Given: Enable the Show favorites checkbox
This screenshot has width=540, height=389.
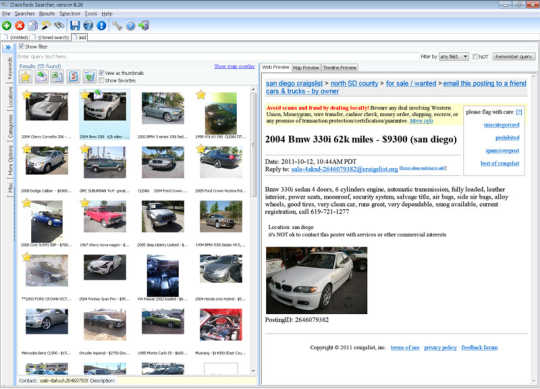Looking at the screenshot, I should click(x=102, y=80).
